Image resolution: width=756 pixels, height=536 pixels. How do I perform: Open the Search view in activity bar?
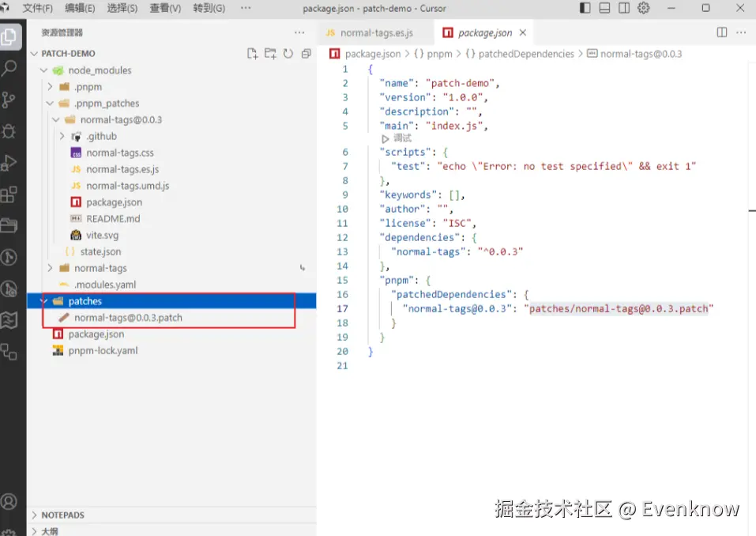point(9,68)
